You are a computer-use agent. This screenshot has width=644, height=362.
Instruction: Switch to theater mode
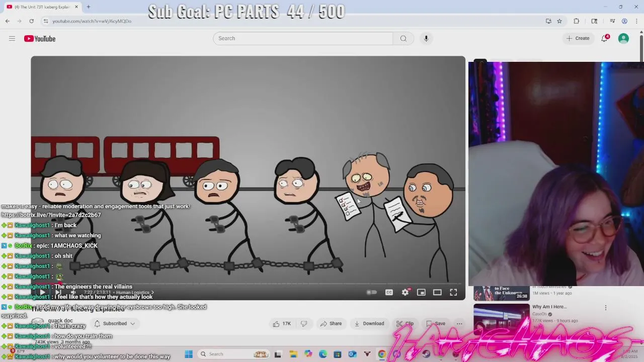[x=437, y=292]
